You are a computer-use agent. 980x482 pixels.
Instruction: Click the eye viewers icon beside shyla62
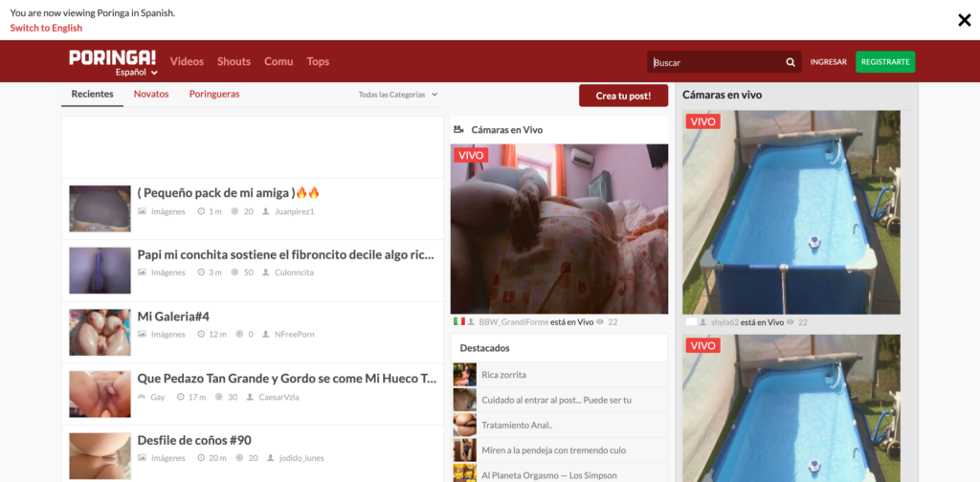[791, 322]
